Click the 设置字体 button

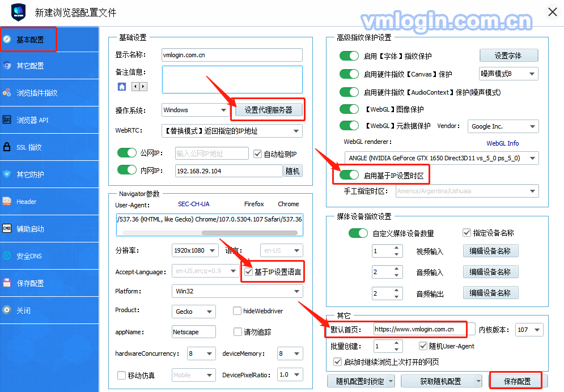(508, 56)
